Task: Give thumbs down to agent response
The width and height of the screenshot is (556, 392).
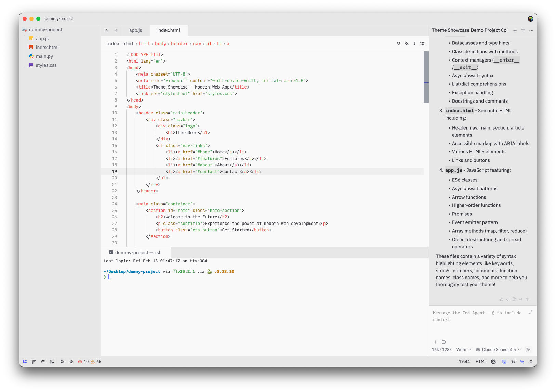Action: [508, 299]
